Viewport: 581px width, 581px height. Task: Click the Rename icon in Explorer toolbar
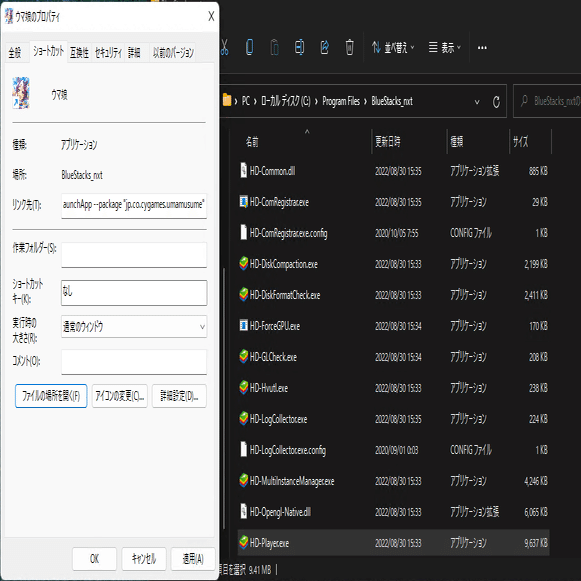pos(299,47)
